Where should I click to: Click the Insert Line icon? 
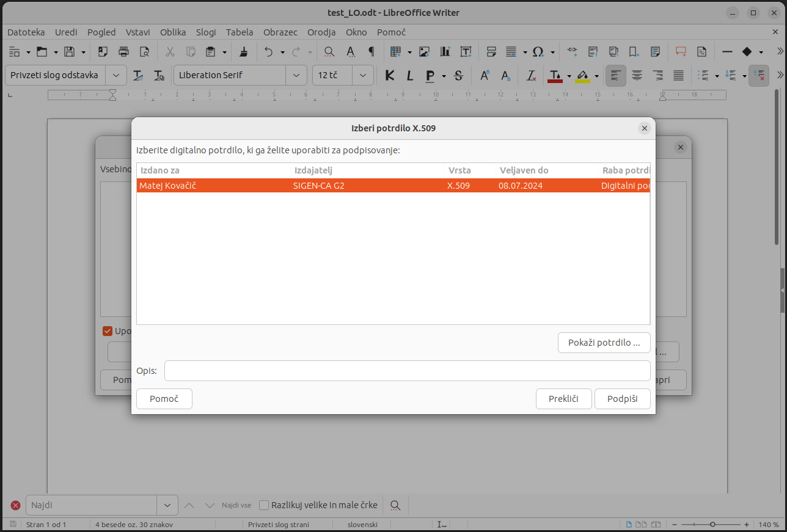pos(727,52)
